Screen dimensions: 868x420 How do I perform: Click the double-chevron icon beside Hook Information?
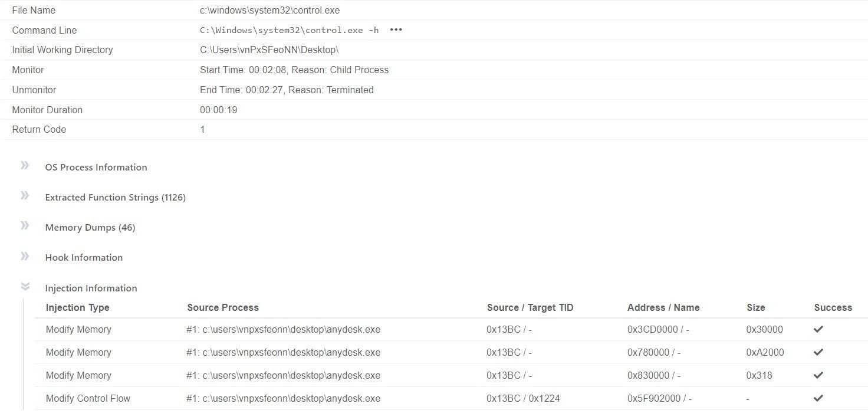[24, 255]
